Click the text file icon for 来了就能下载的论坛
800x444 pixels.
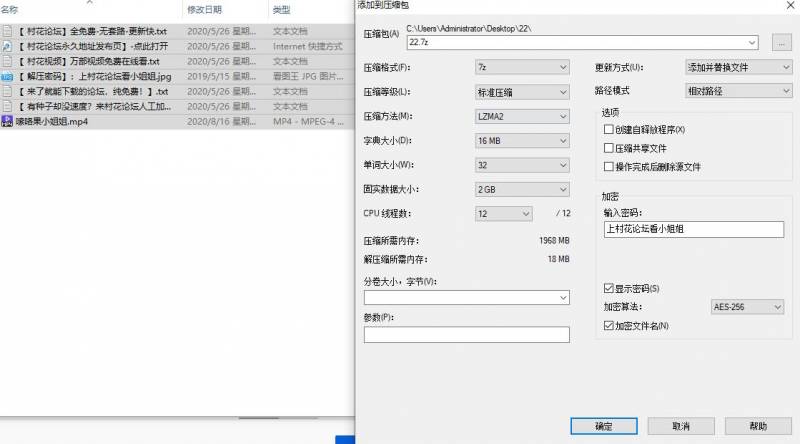pyautogui.click(x=7, y=91)
